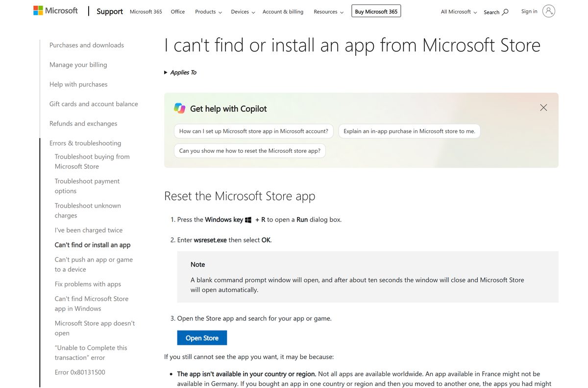Image resolution: width=588 pixels, height=388 pixels.
Task: Select 'Explain an in-app purchase' Copilot prompt
Action: pos(409,131)
